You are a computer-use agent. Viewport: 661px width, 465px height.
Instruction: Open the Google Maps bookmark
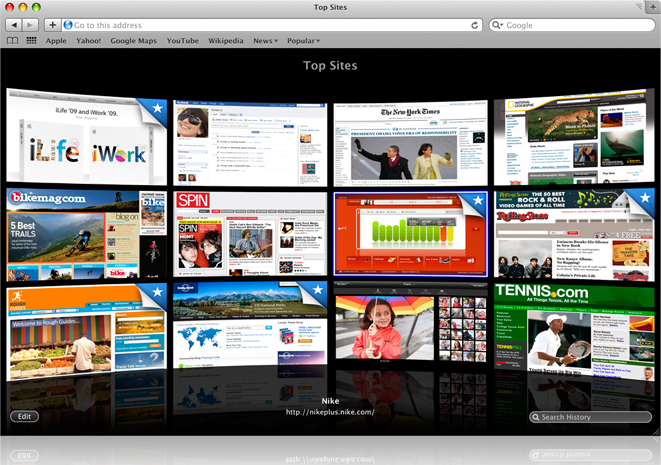[x=134, y=41]
